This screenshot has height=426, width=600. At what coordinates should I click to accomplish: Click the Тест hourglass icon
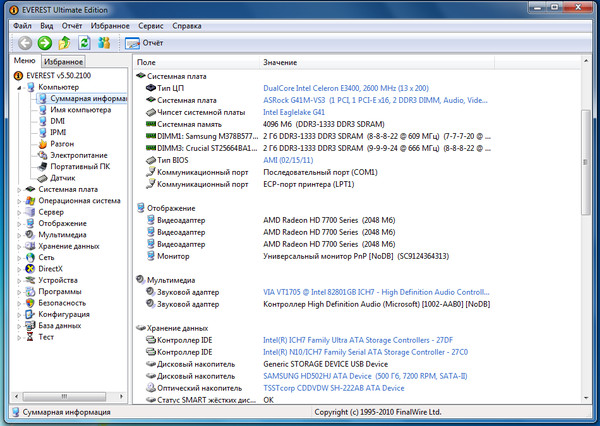(x=30, y=337)
